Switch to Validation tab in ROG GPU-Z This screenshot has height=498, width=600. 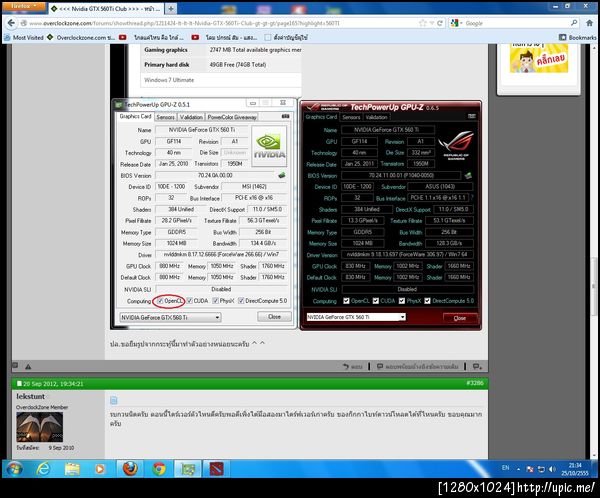click(377, 117)
